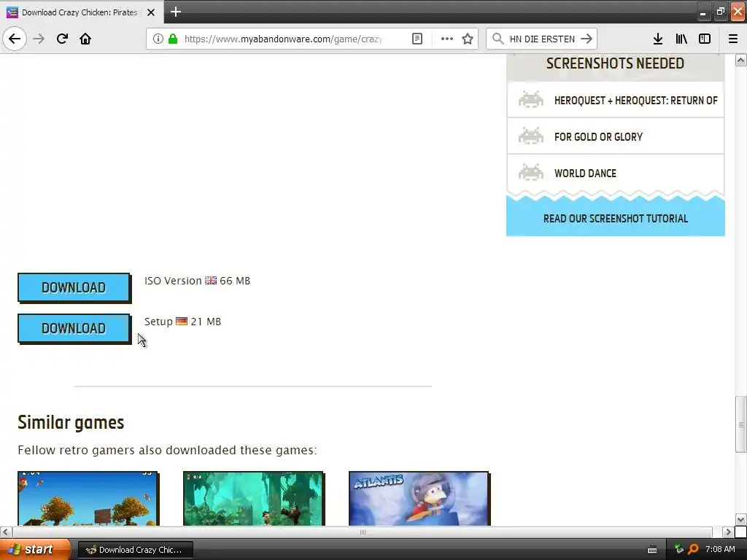
Task: Click the Similar games heading
Action: click(71, 422)
